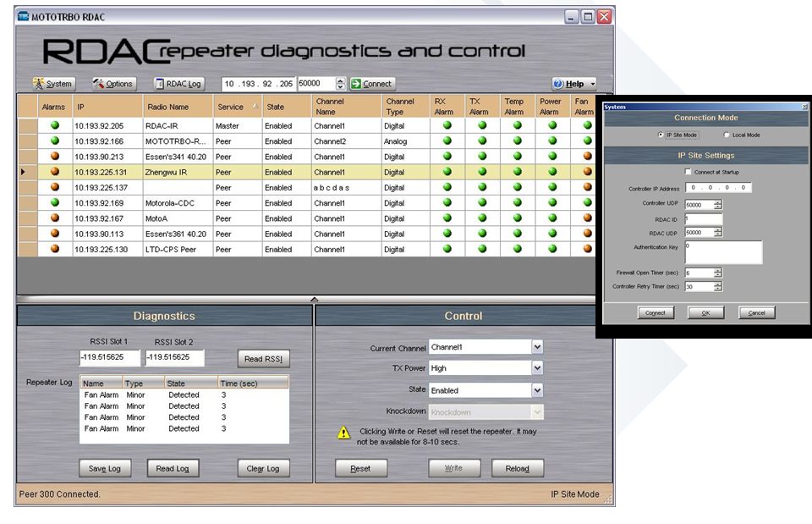The height and width of the screenshot is (524, 812).
Task: Sort table by Service column header
Action: 237,107
